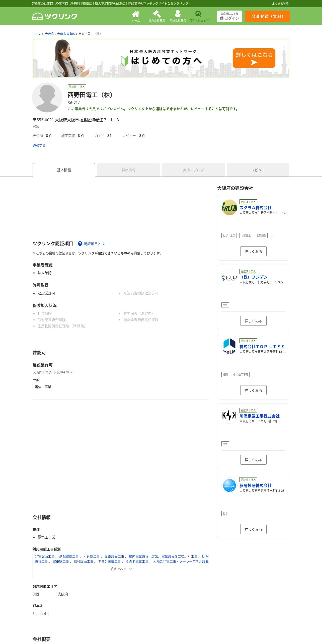
Task: Click the company avatar placeholder
Action: [x=47, y=98]
